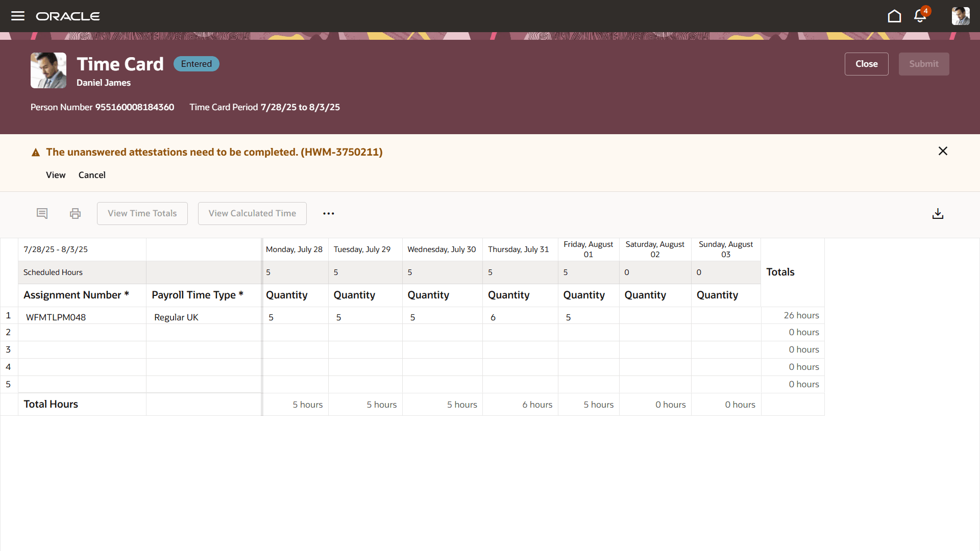Click View Calculated Time

coord(252,213)
